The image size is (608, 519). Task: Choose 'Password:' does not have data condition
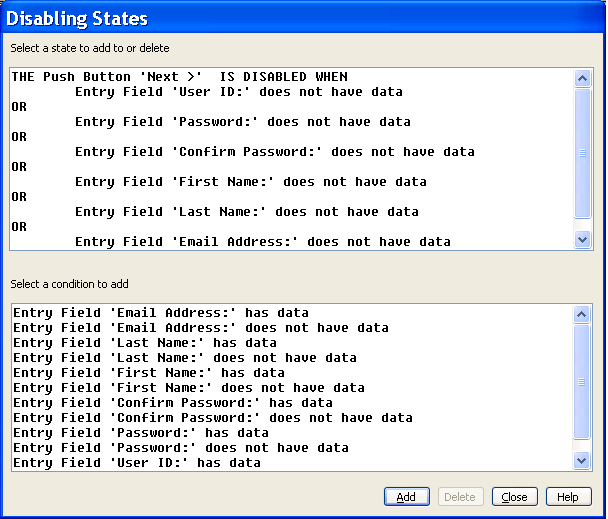point(181,448)
